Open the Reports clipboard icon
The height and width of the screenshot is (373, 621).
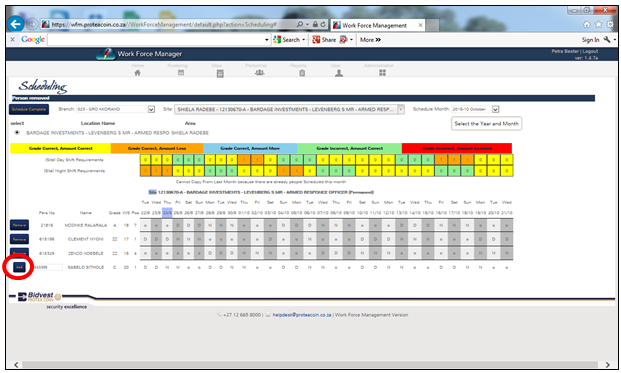pyautogui.click(x=302, y=73)
